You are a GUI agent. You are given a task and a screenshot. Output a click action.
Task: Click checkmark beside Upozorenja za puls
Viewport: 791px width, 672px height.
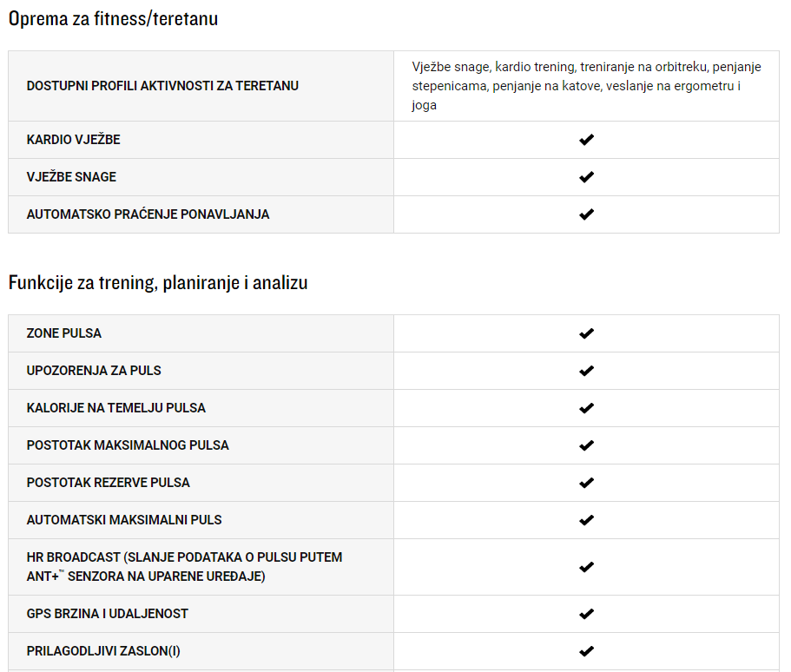586,371
